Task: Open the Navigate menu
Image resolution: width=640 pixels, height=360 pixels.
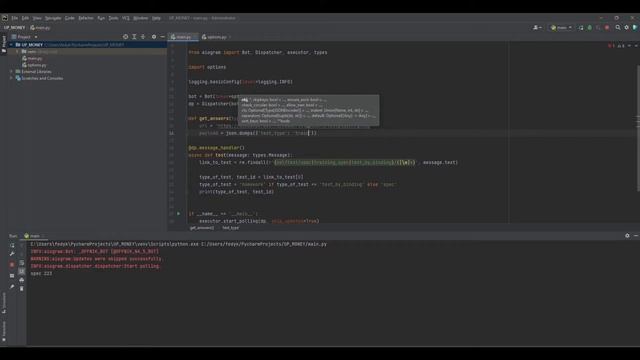Action: [x=53, y=18]
